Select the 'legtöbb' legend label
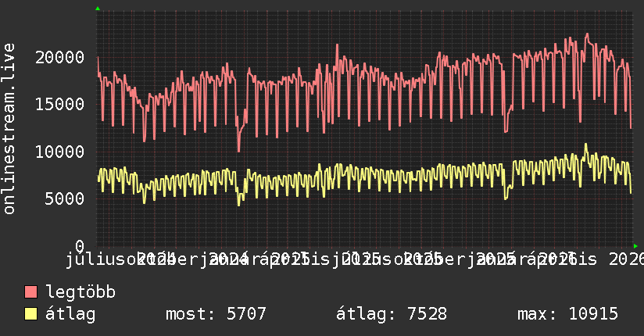The image size is (644, 336). click(80, 291)
